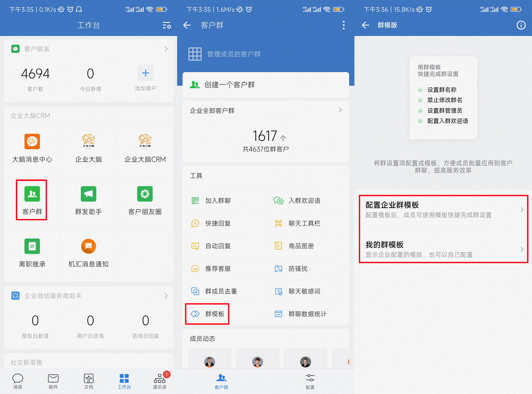Open 大脑消息中心 icon

32,141
